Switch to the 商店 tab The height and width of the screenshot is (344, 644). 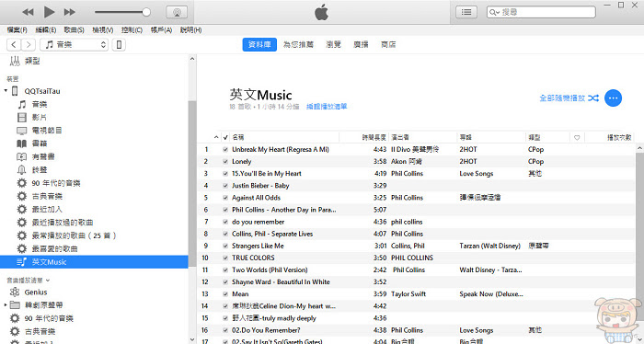coord(388,45)
